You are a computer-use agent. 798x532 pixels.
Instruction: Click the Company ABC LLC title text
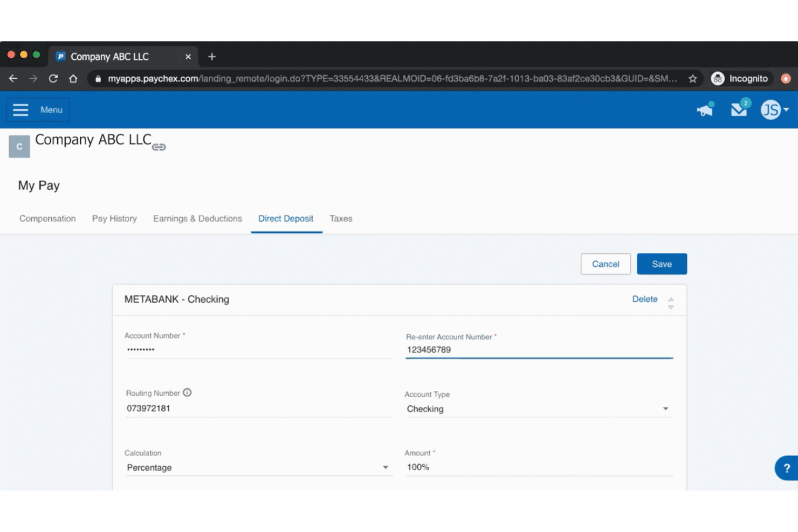click(x=93, y=140)
